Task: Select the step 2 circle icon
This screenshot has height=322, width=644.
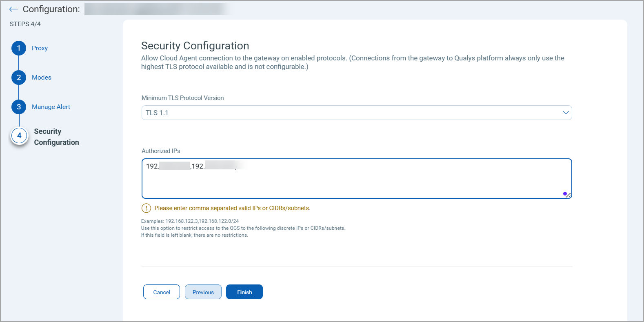Action: [19, 78]
